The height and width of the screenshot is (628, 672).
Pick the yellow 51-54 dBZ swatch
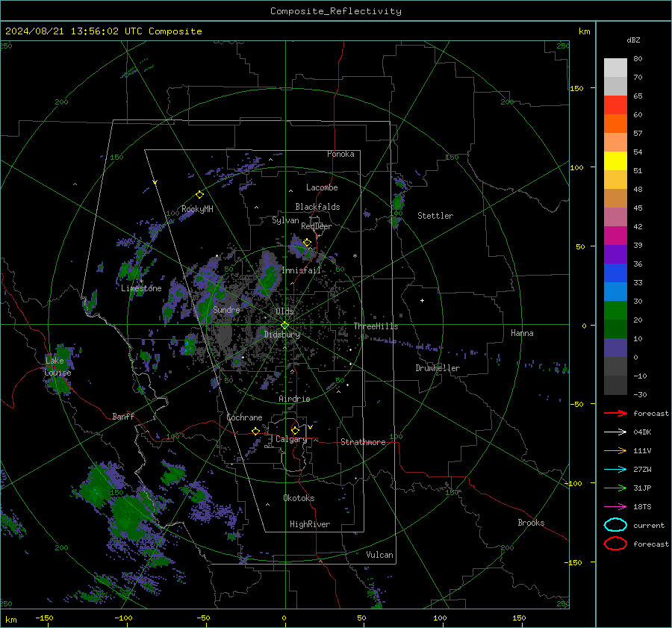pyautogui.click(x=615, y=161)
